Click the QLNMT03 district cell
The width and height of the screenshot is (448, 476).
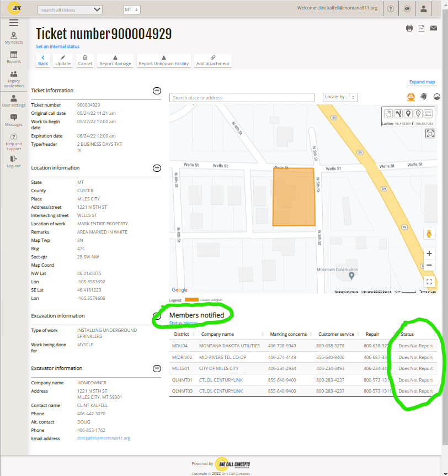click(x=182, y=391)
